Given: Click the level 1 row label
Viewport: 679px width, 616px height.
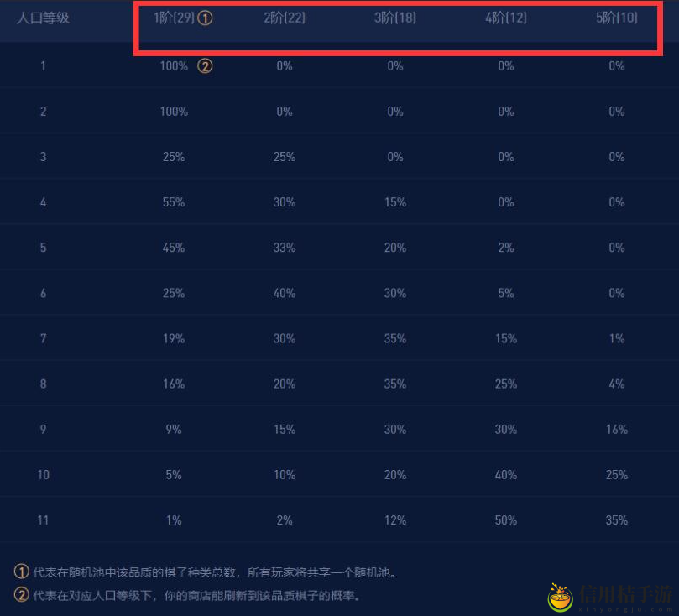Looking at the screenshot, I should pos(43,66).
